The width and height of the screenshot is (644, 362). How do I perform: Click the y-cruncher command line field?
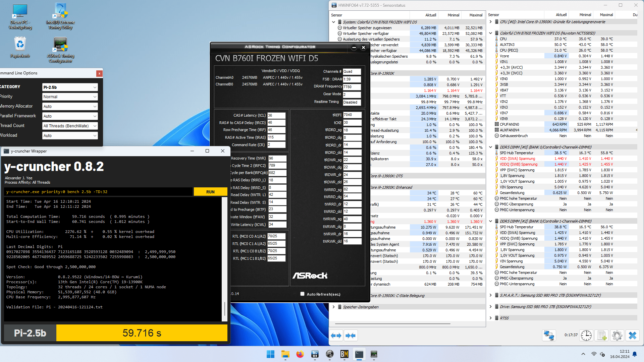[99, 192]
